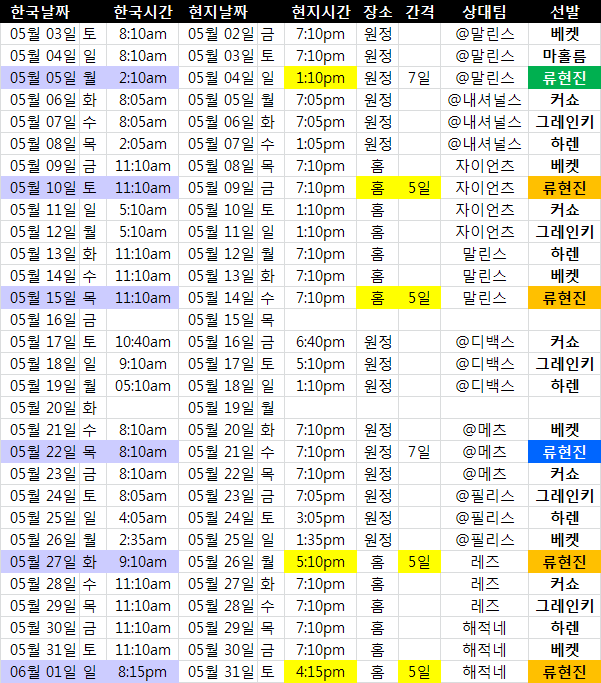
Task: Select the 7일 interval in 05월 22일 row
Action: coord(419,452)
